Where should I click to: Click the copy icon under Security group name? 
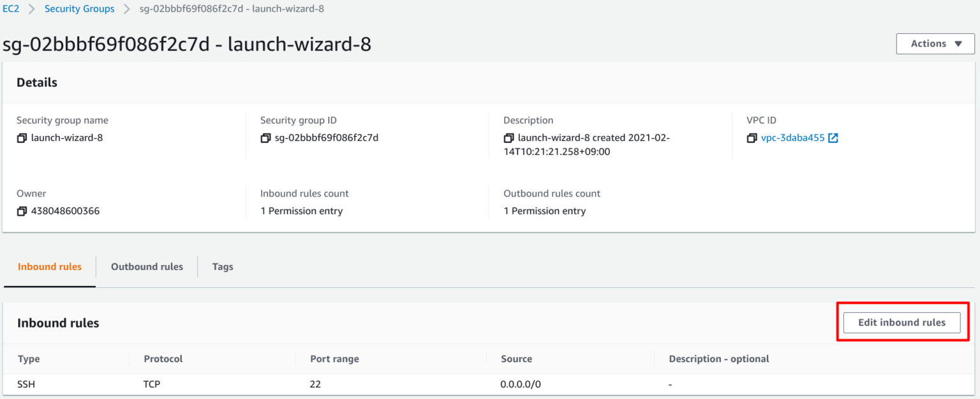point(22,137)
